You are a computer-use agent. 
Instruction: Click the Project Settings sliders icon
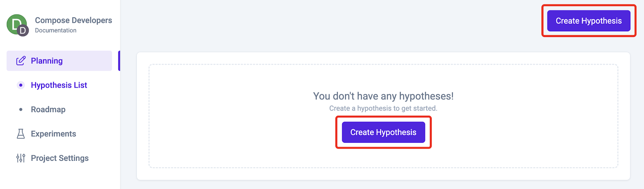[21, 158]
